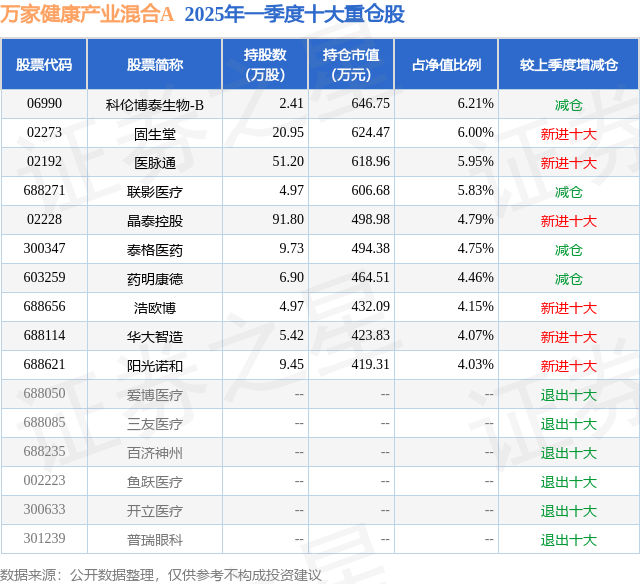The width and height of the screenshot is (640, 584).
Task: Select stock name 联影医疗
Action: click(155, 192)
